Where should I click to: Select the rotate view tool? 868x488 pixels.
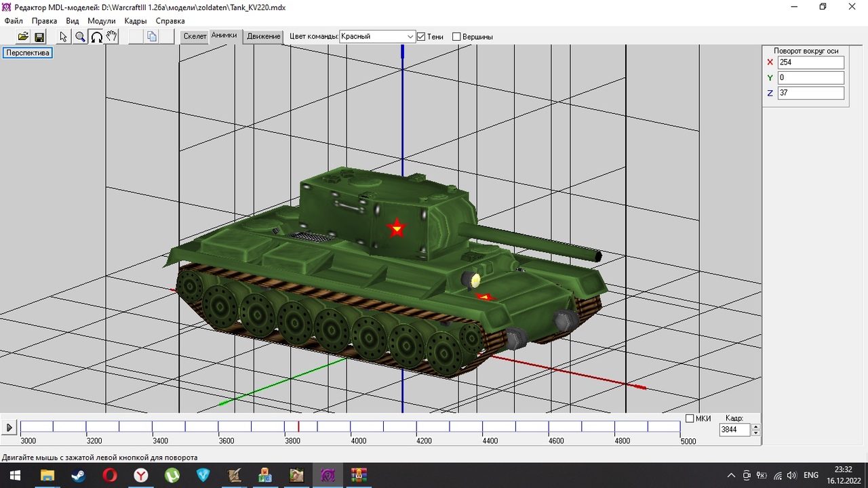96,37
